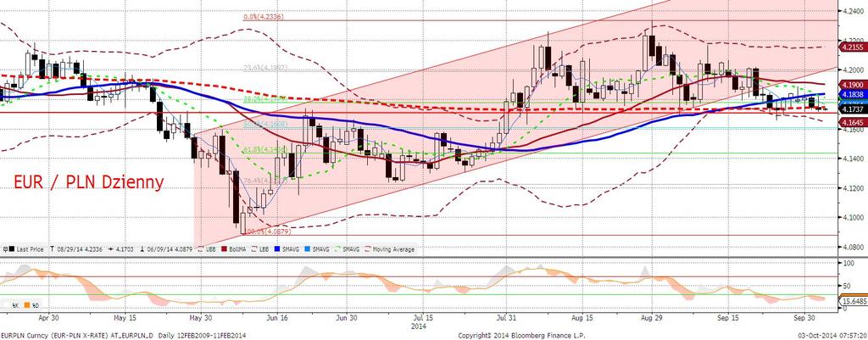The image size is (868, 340).
Task: Click the dark blue SMAVG legend entry
Action: coord(287,249)
